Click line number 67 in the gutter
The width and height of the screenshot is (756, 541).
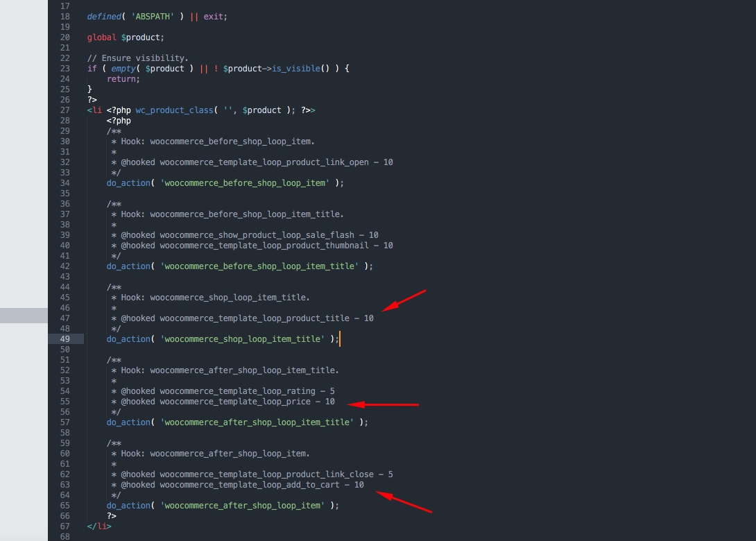[x=65, y=526]
